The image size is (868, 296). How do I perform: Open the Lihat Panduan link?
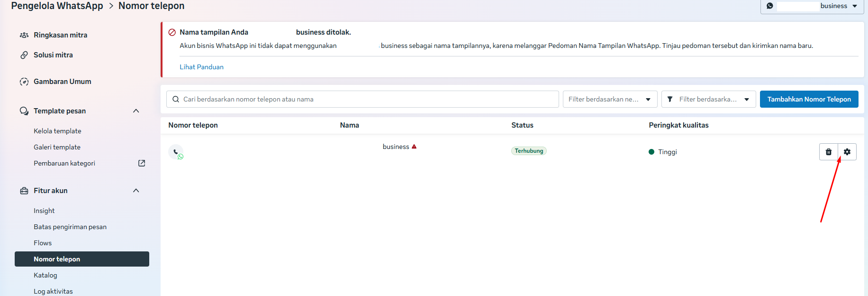(201, 67)
